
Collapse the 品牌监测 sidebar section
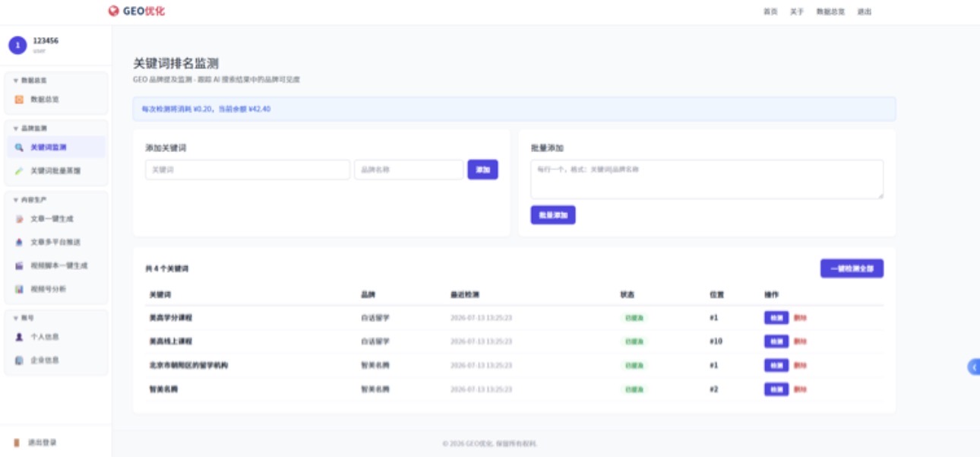tap(30, 129)
